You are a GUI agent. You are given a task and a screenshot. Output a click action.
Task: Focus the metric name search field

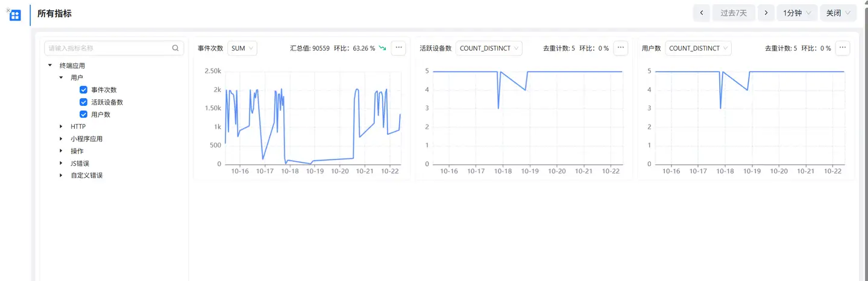click(x=108, y=48)
